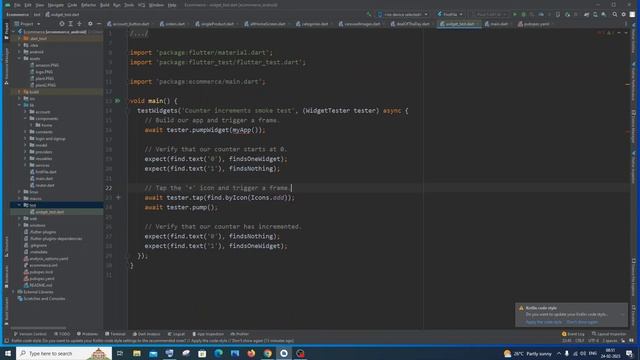This screenshot has height=360, width=640.
Task: Open the Dart Analysis tool window
Action: (147, 334)
